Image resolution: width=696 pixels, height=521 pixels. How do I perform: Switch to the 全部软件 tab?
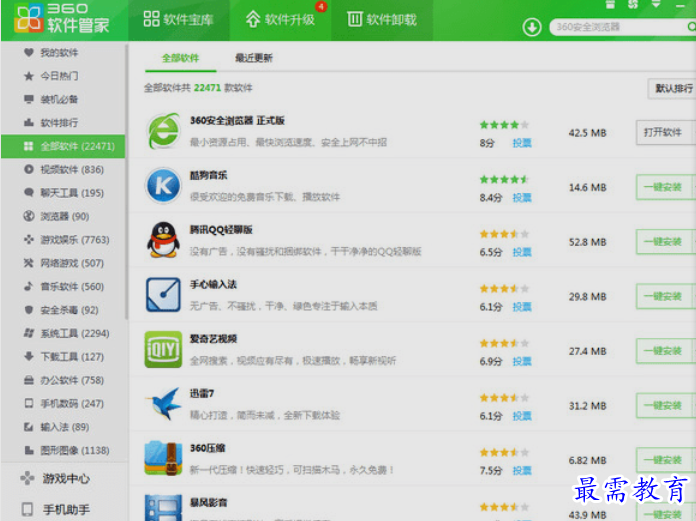pos(180,58)
